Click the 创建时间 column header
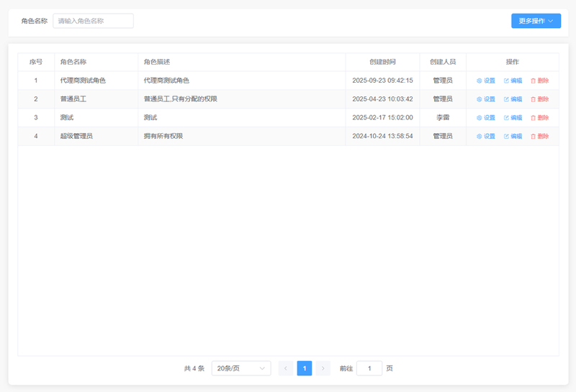Screen dimensions: 576x392 [x=382, y=62]
